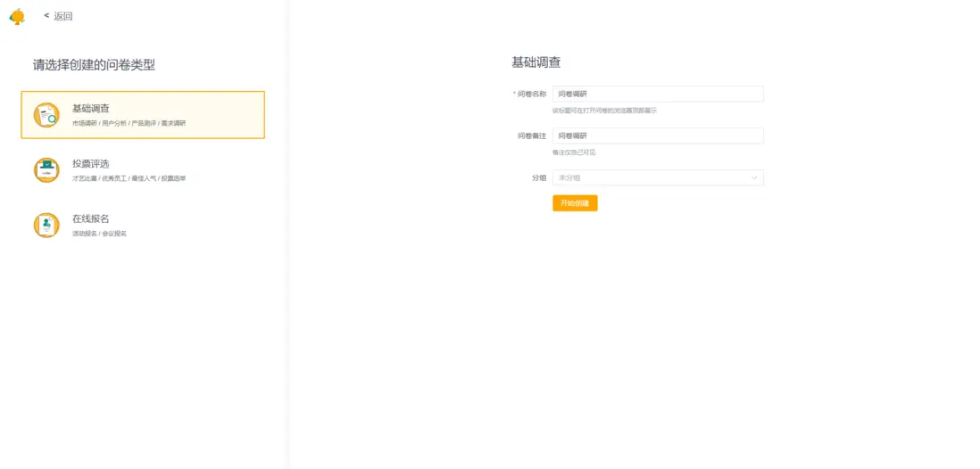Choose the 投票评选 questionnaire type
The height and width of the screenshot is (469, 980).
143,170
